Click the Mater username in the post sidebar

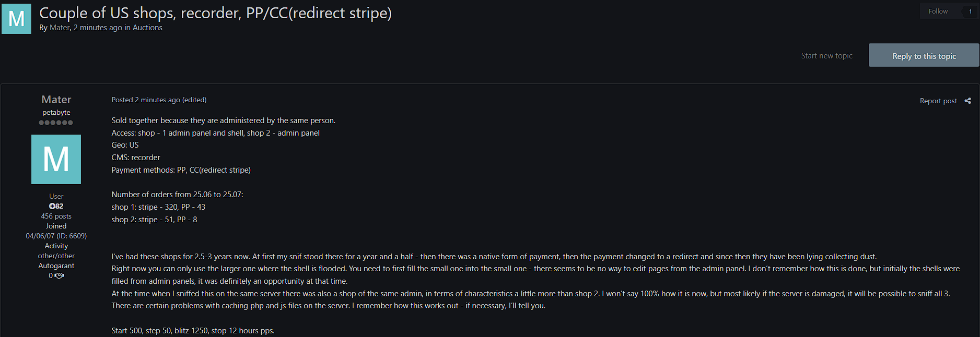point(56,99)
